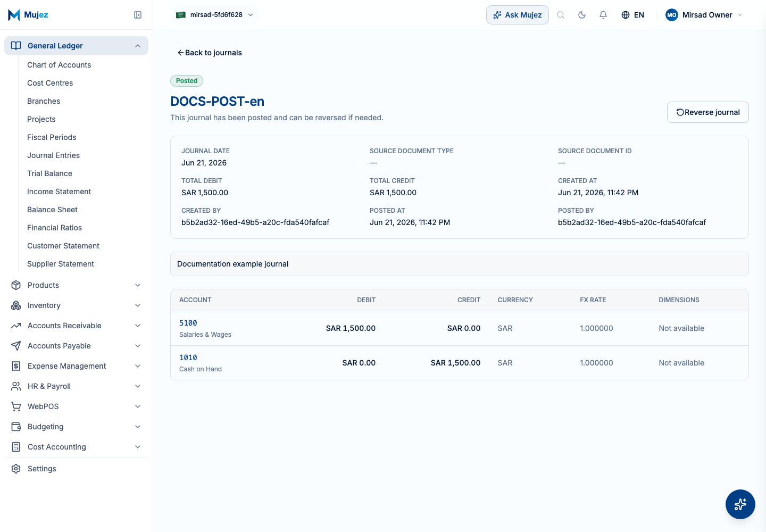Click the Jun 21, 2026 journal date value
Viewport: 766px width, 532px height.
[204, 163]
